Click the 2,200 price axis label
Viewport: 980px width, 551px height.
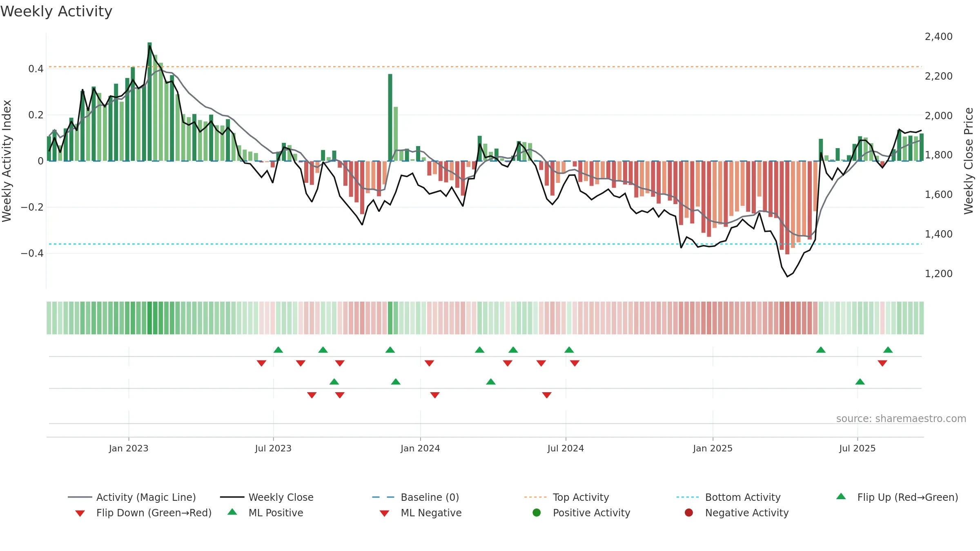939,76
